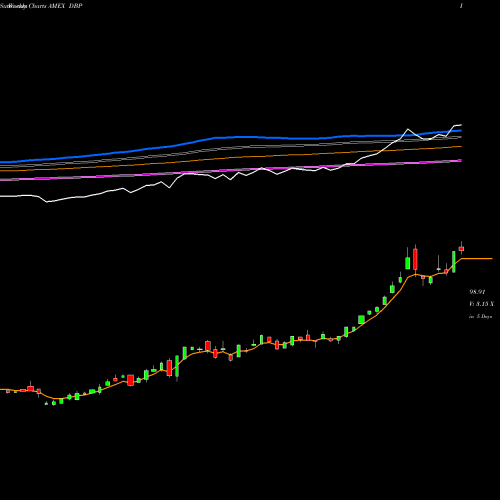Click the '5 Days' label
The image size is (500, 500).
(481, 316)
